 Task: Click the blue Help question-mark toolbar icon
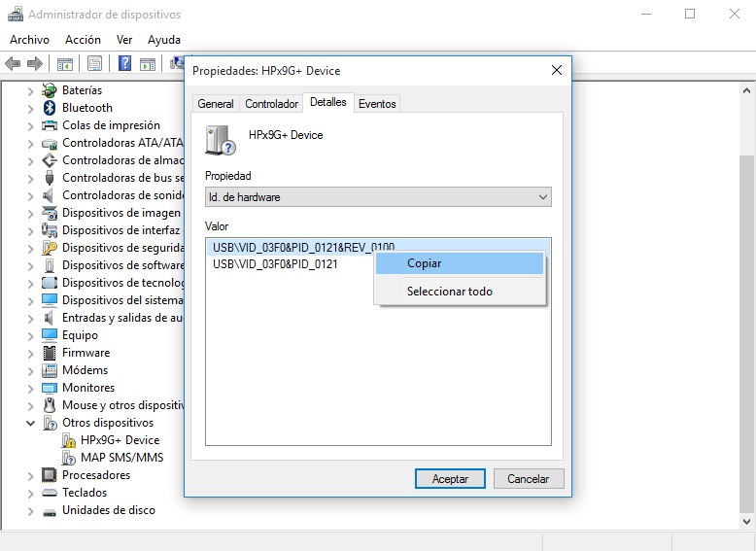tap(125, 64)
